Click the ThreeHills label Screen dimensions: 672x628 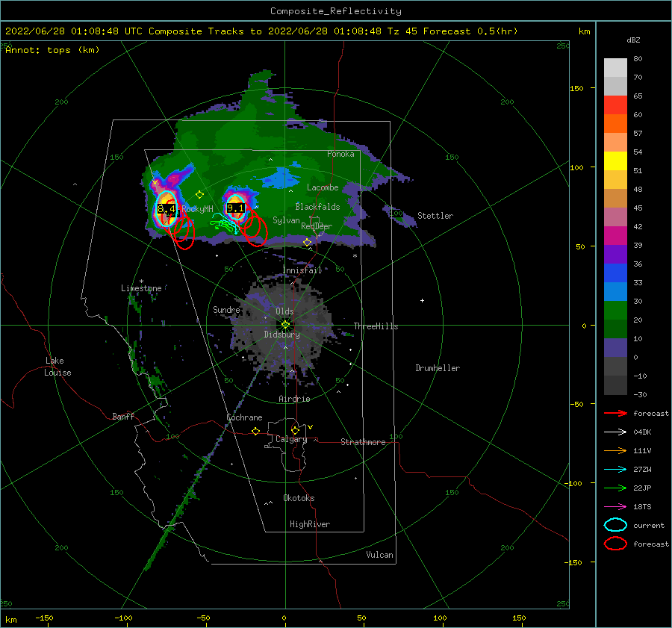pyautogui.click(x=376, y=326)
